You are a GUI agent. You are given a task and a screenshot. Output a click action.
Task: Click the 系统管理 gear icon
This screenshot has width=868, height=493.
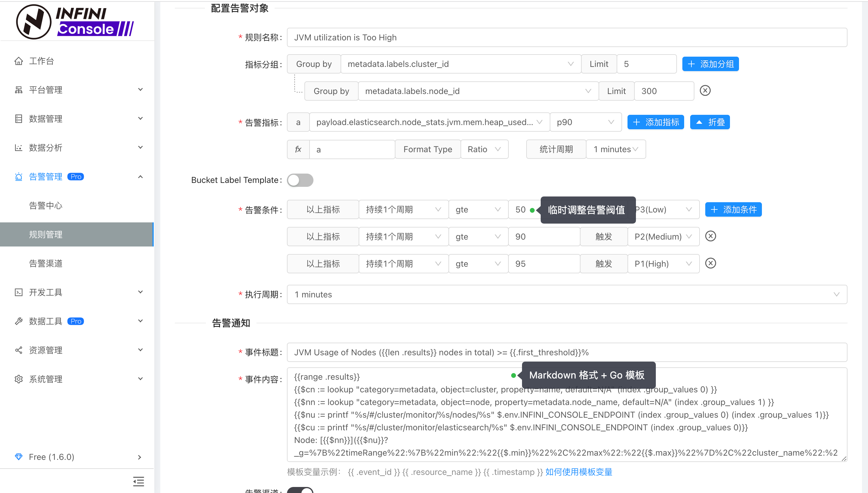(19, 379)
